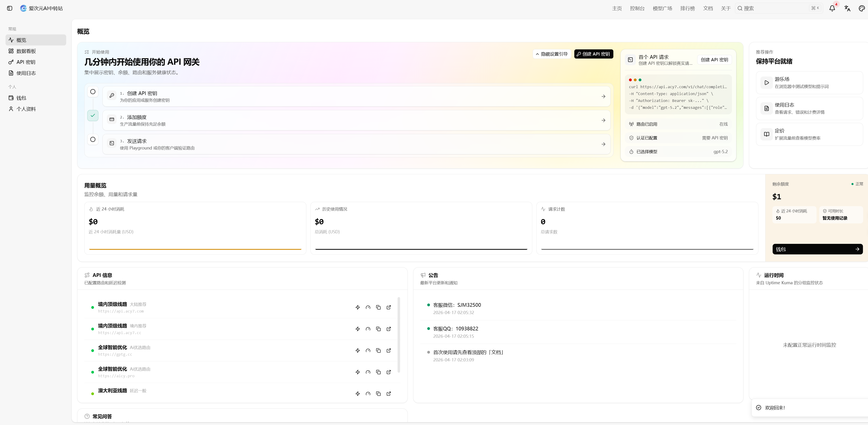
Task: Focus the 搜索 search field
Action: [x=778, y=8]
